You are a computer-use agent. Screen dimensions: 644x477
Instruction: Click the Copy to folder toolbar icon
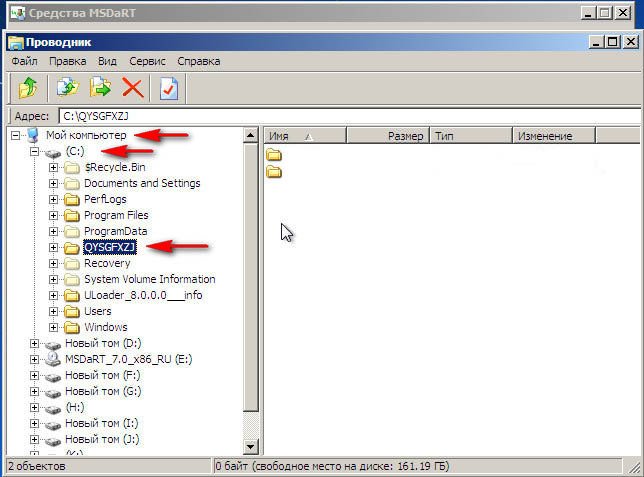[68, 87]
